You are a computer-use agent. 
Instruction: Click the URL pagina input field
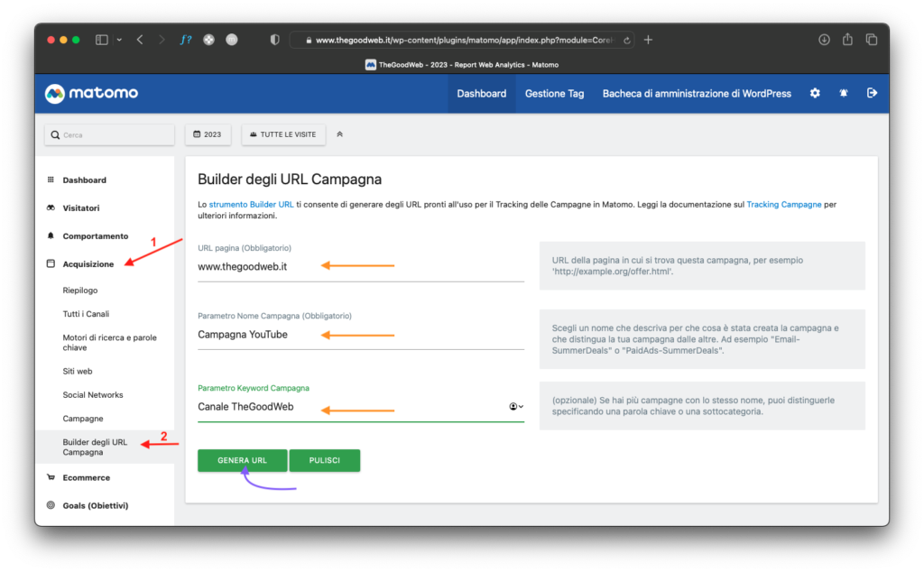pos(360,267)
